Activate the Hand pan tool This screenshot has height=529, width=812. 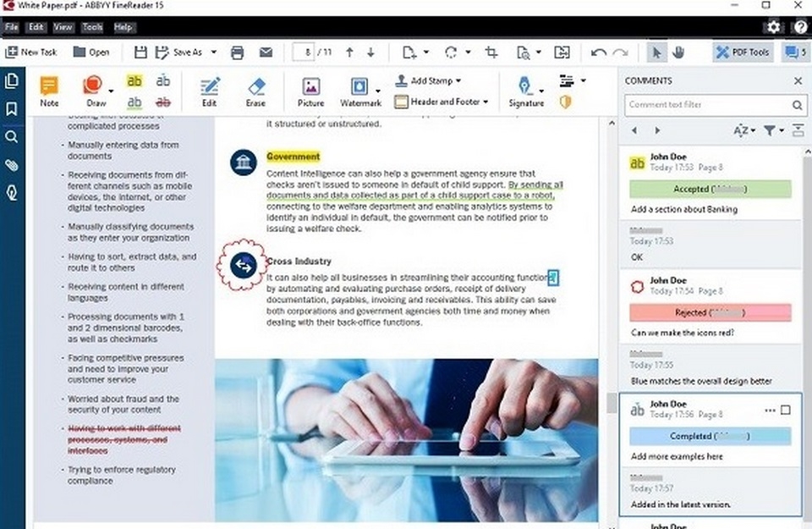click(678, 52)
